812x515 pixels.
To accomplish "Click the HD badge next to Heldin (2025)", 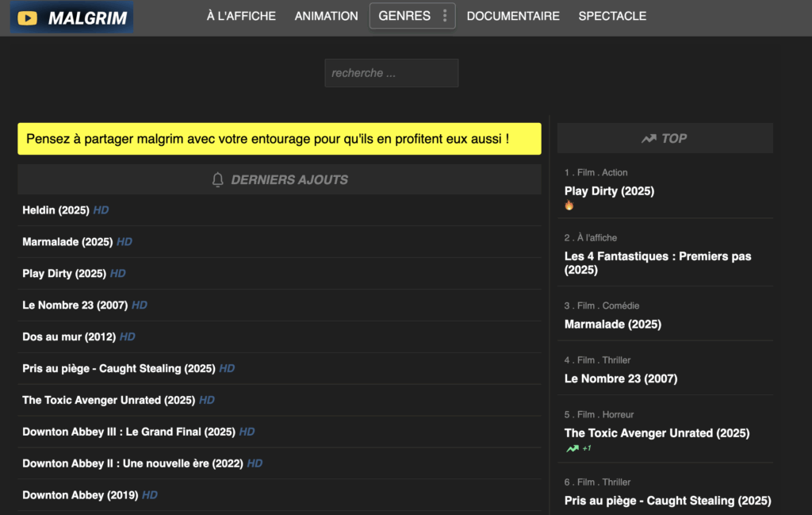I will tap(101, 210).
